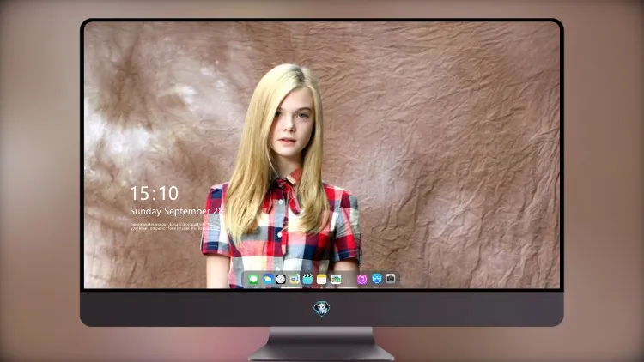The width and height of the screenshot is (644, 362).
Task: Open the Camera app in the dock
Action: pyautogui.click(x=391, y=279)
